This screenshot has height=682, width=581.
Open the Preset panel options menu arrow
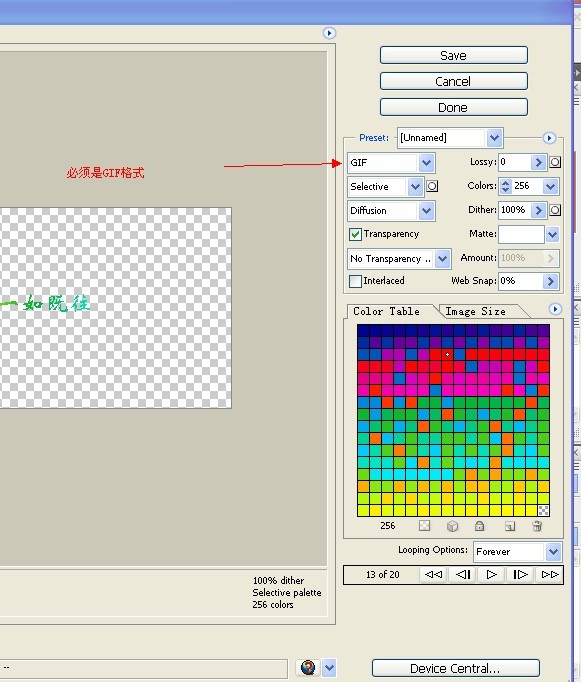pos(549,138)
